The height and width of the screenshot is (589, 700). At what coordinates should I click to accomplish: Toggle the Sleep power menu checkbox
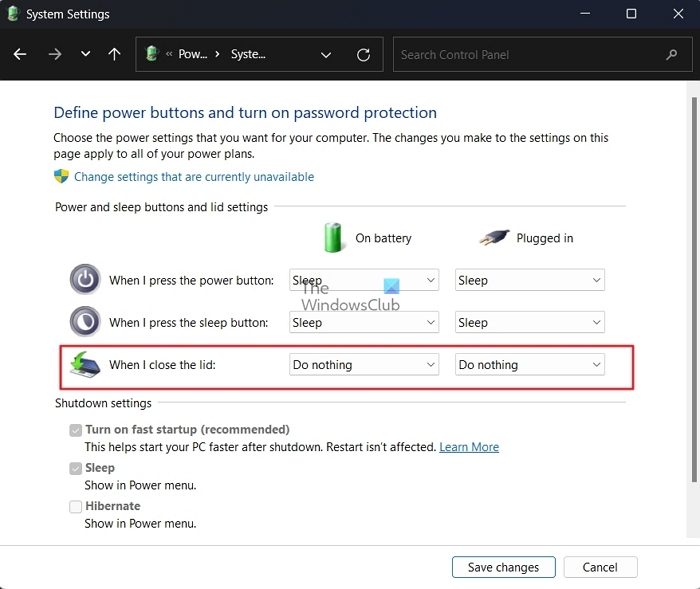click(76, 468)
